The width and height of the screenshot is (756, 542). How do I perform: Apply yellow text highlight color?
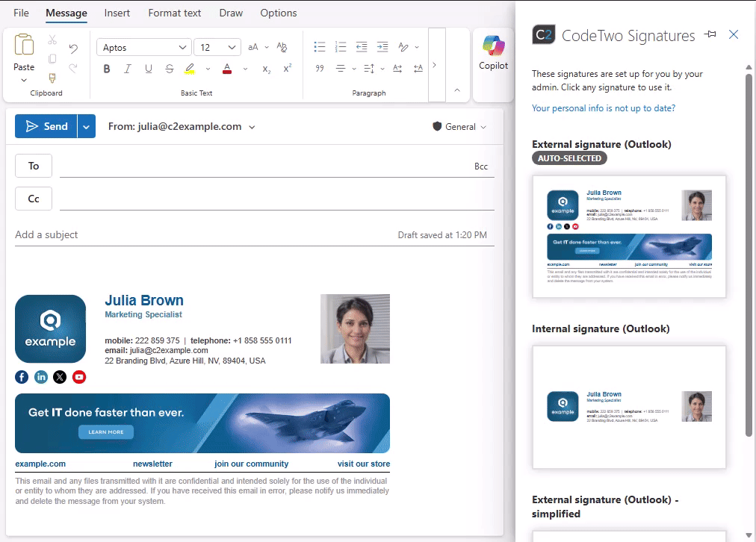[x=190, y=69]
